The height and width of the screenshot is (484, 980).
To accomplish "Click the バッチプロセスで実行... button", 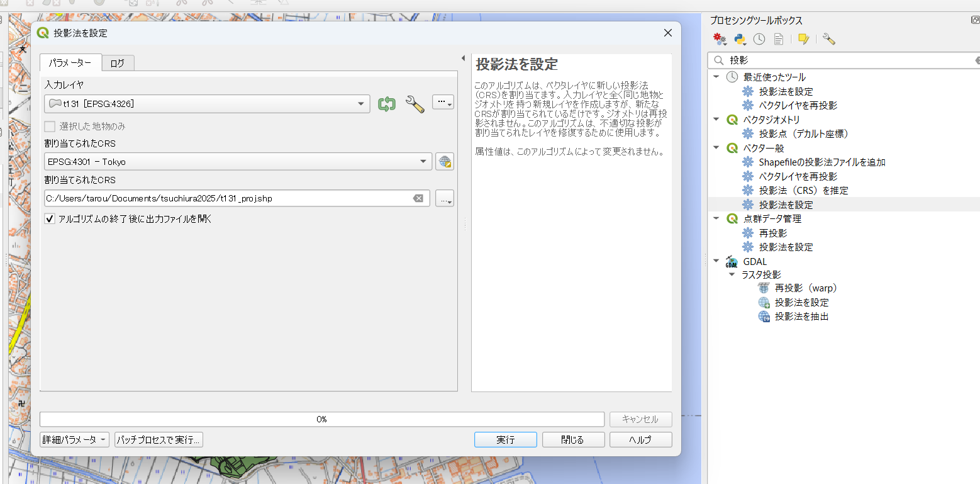I will tap(159, 439).
